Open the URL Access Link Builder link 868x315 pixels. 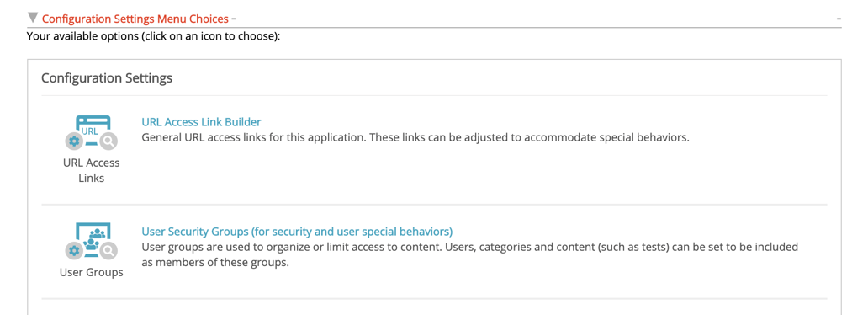click(x=201, y=122)
